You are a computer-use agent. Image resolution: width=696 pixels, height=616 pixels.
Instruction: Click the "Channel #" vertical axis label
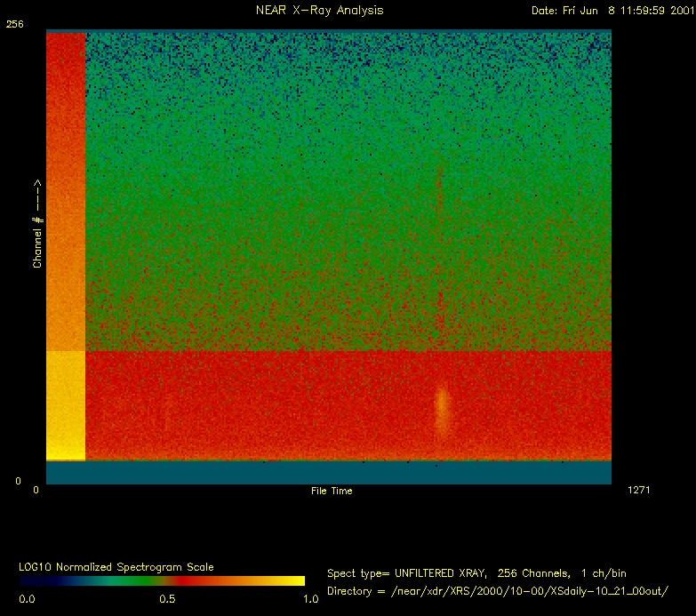[37, 224]
